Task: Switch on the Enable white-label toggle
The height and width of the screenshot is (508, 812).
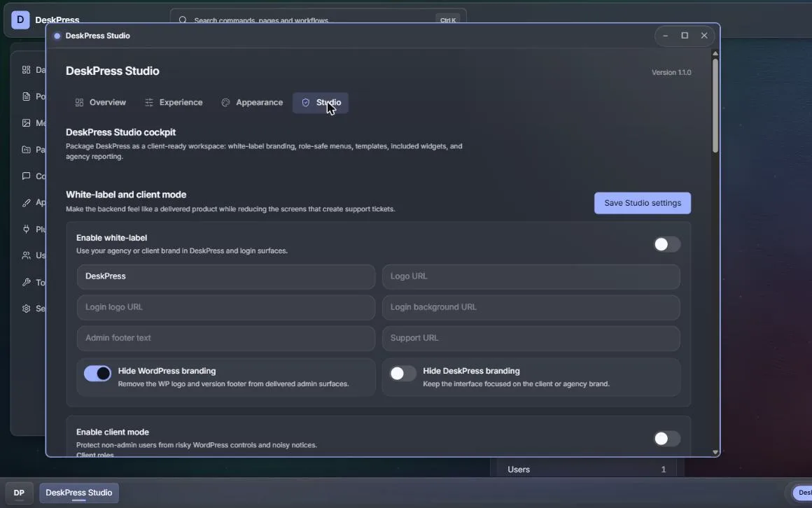Action: 667,244
